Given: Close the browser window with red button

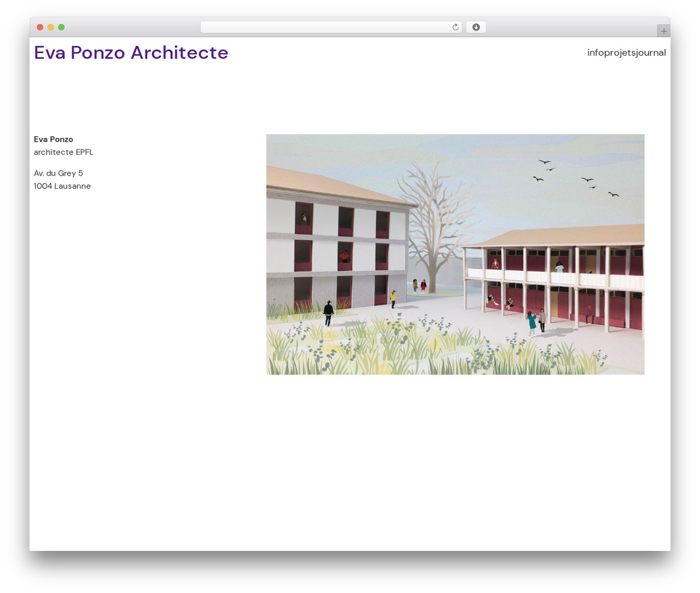Looking at the screenshot, I should [x=40, y=27].
